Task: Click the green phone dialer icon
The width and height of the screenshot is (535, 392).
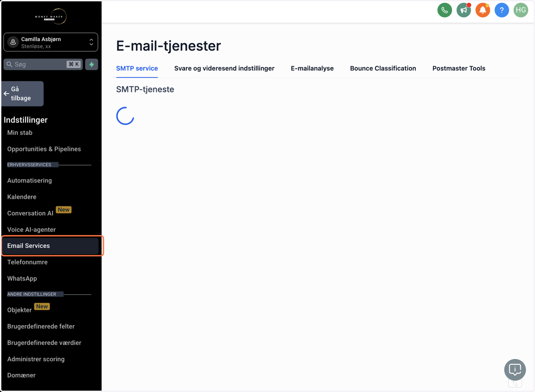Action: click(x=444, y=10)
